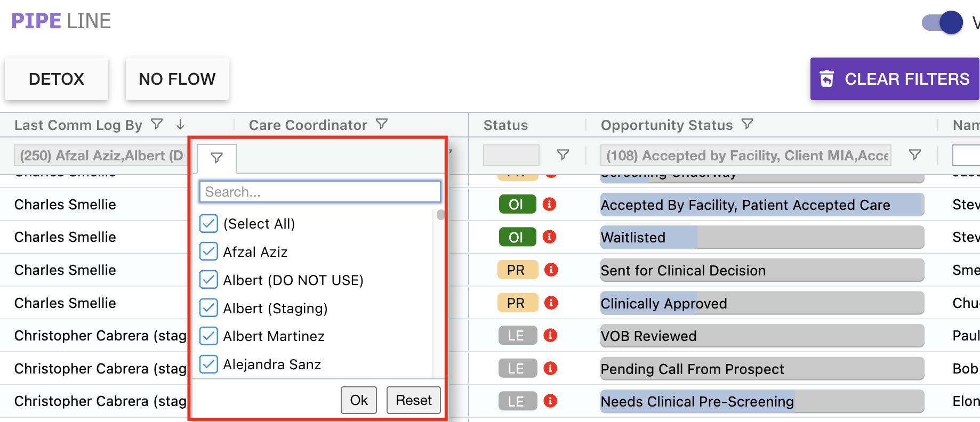Open Care Coordinator column filter icon
980x422 pixels.
click(382, 124)
